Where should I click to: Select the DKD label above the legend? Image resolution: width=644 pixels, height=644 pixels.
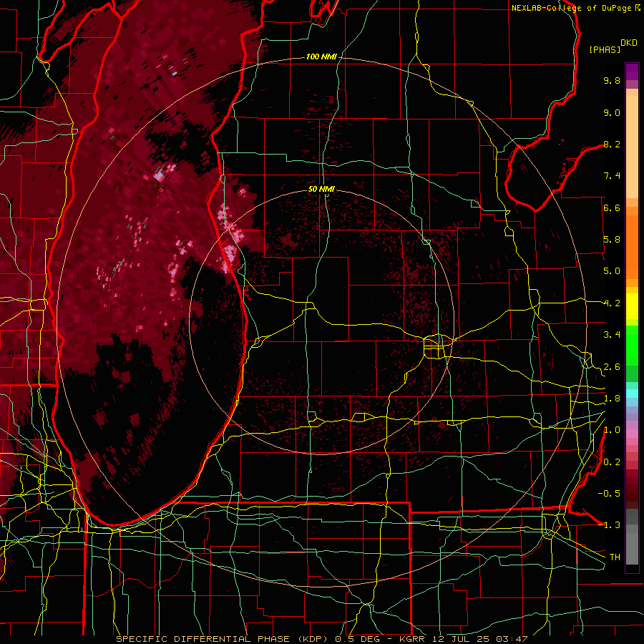pyautogui.click(x=629, y=43)
